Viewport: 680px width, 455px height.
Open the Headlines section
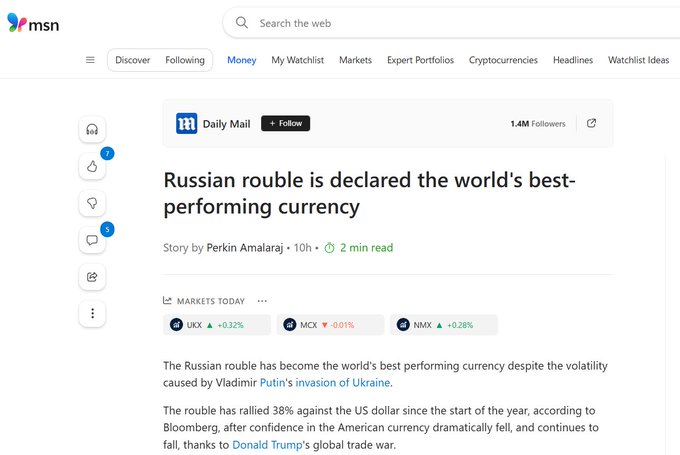(573, 60)
